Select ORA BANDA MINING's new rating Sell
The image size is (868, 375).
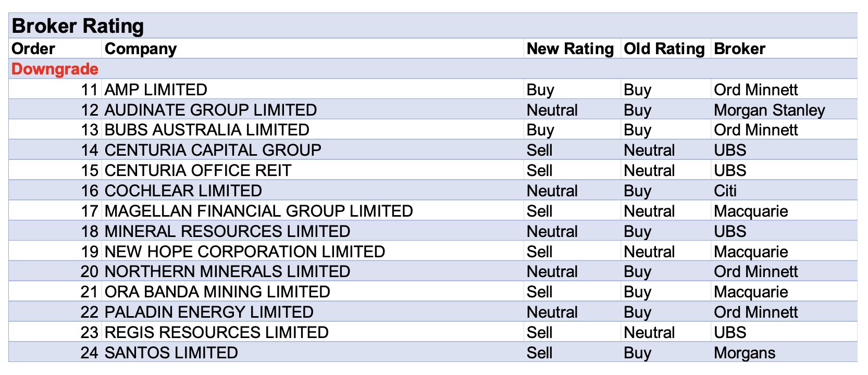(539, 292)
